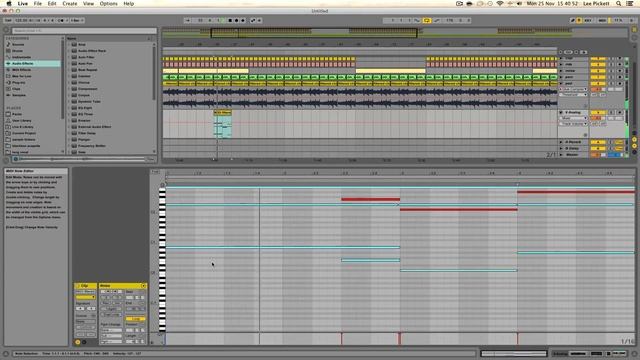This screenshot has width=640, height=360.
Task: Open 7 Analog automation device chooser
Action: pyautogui.click(x=573, y=118)
